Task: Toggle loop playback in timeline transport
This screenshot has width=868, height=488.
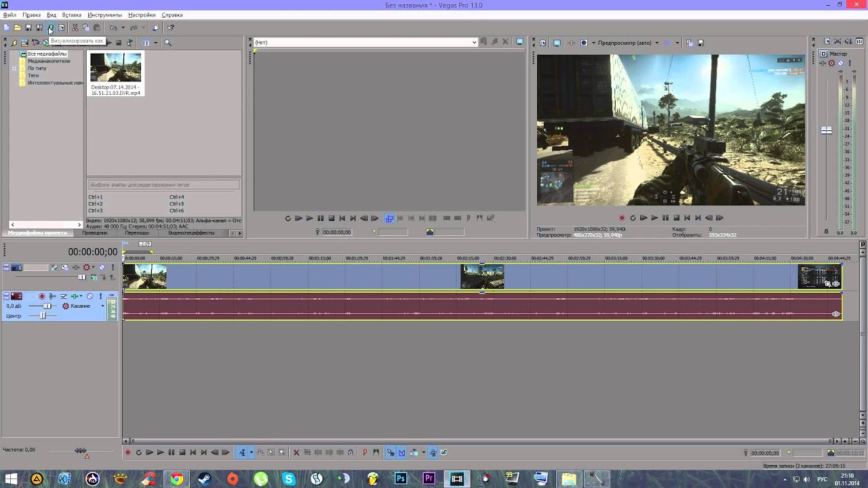Action: 139,453
